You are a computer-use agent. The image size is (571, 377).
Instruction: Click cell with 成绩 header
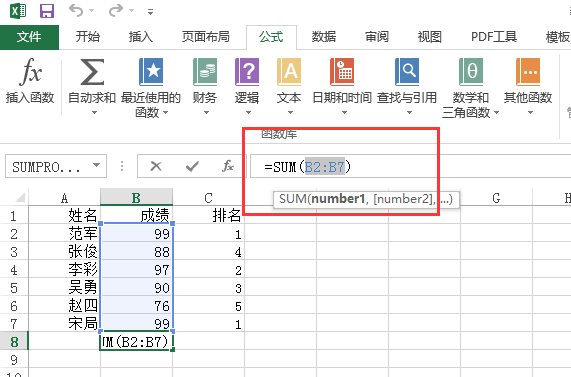pyautogui.click(x=136, y=215)
